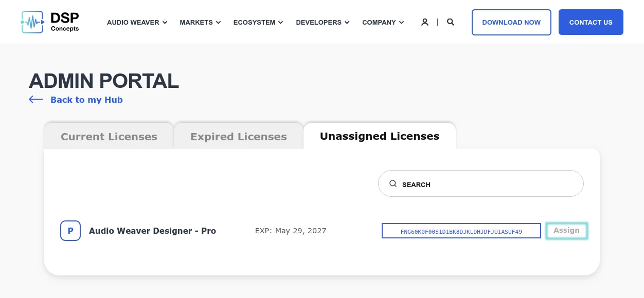644x298 pixels.
Task: Select the license key FNG60K0F0051D1BK8DJKLDHJDFJUIASUF49 field
Action: (461, 231)
